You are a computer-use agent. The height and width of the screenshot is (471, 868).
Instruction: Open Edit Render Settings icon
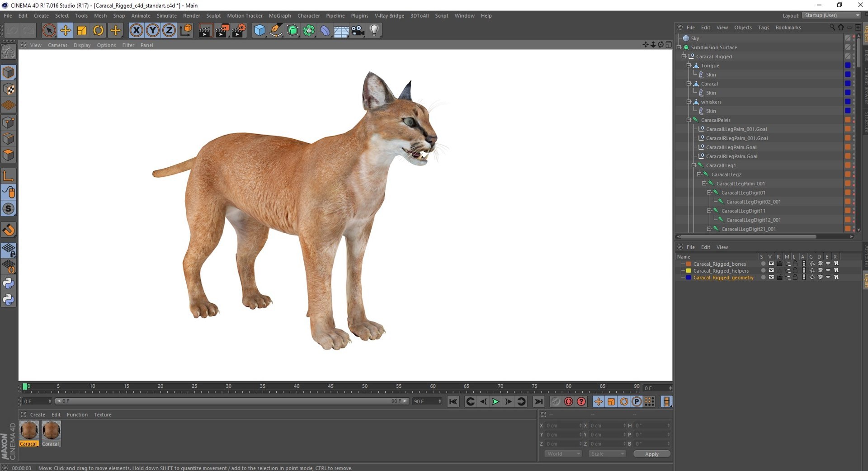239,30
